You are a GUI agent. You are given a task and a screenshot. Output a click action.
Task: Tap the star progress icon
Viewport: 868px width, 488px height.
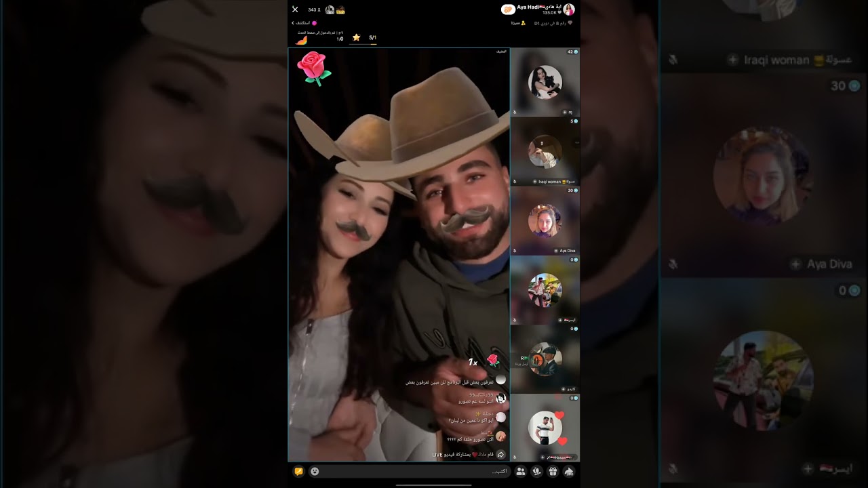tap(356, 38)
